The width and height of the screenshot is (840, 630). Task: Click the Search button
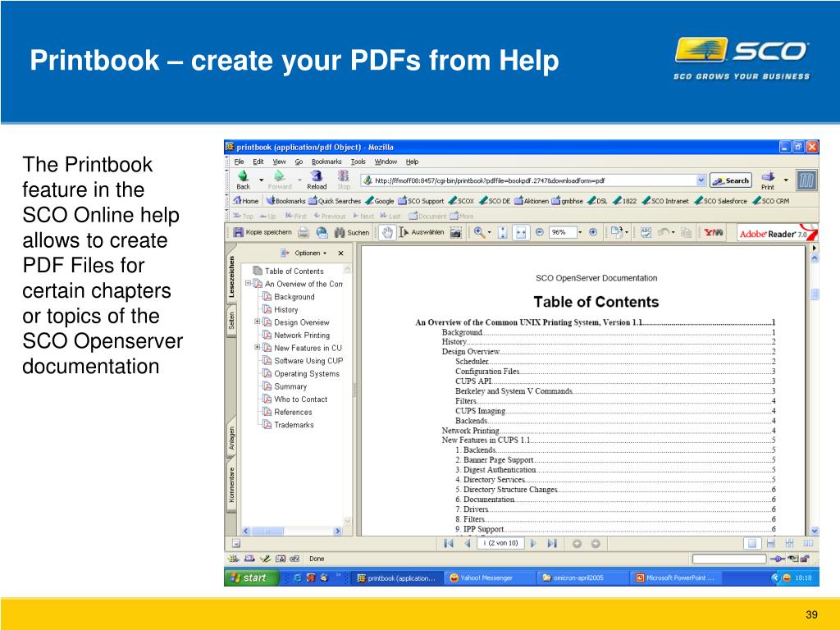[x=731, y=180]
